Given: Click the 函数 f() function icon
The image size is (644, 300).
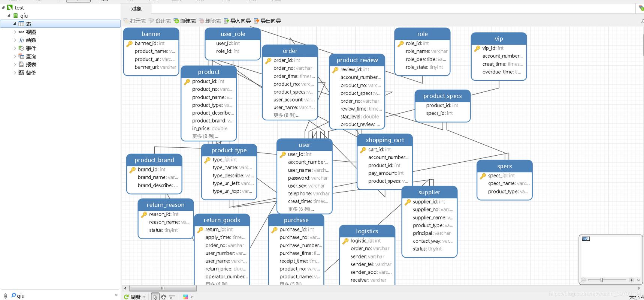Looking at the screenshot, I should coord(21,40).
